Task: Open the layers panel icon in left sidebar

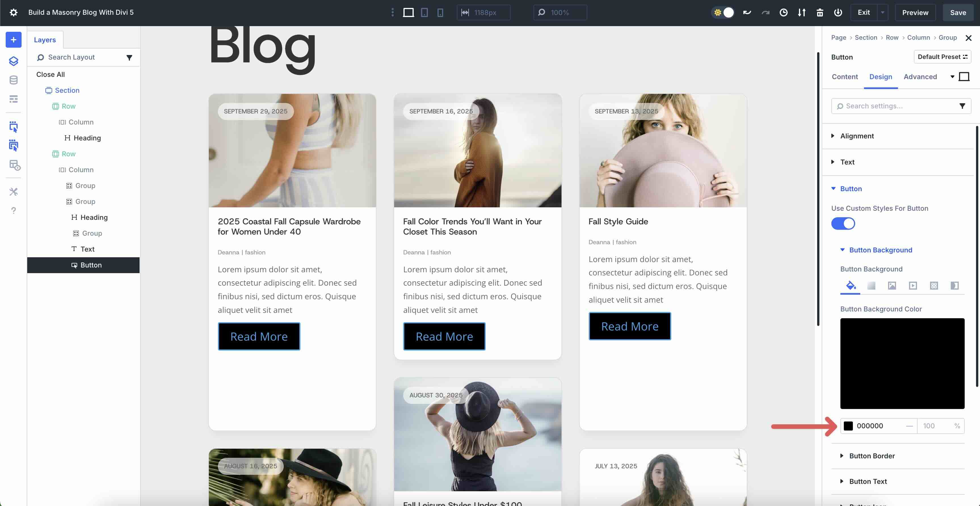Action: point(13,61)
